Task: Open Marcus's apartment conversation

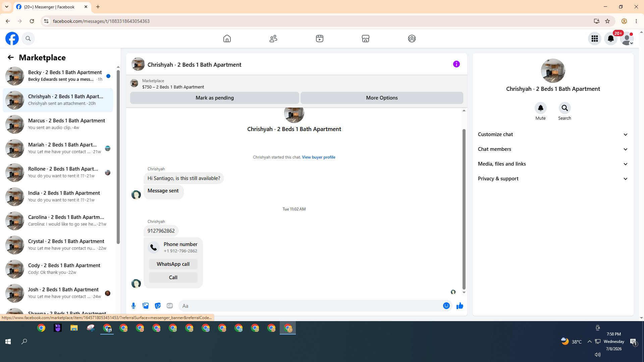Action: click(58, 124)
